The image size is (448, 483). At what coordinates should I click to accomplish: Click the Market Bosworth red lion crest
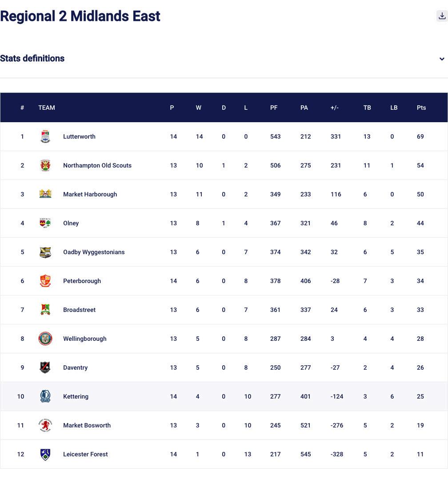45,425
